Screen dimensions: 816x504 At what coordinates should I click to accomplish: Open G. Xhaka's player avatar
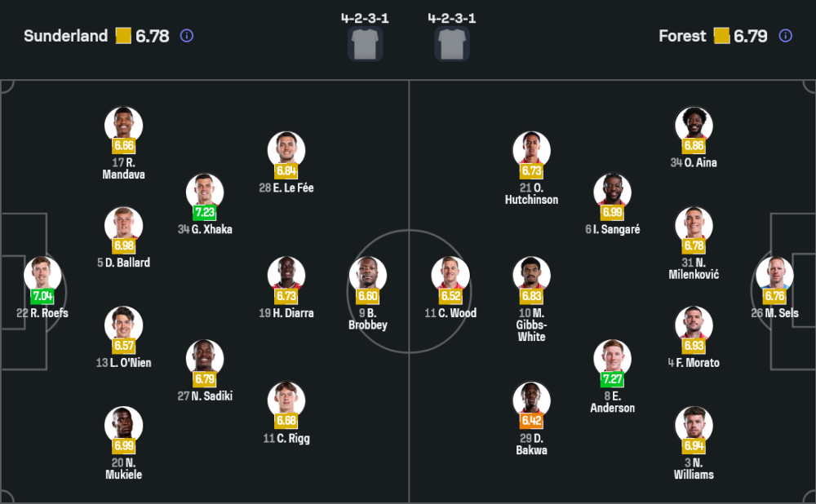click(x=205, y=192)
